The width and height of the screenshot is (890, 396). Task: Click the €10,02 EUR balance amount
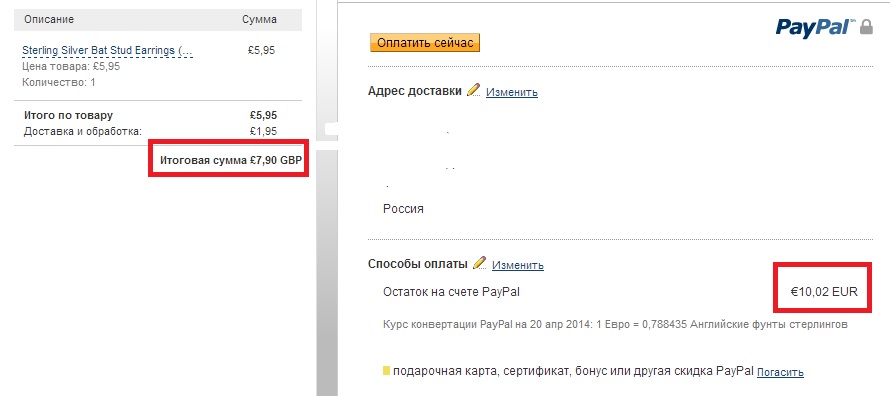(x=824, y=292)
